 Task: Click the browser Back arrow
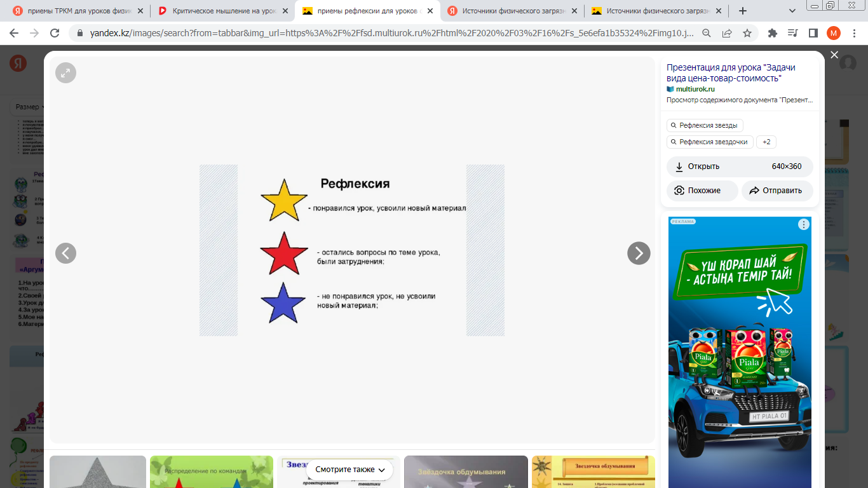click(x=15, y=33)
